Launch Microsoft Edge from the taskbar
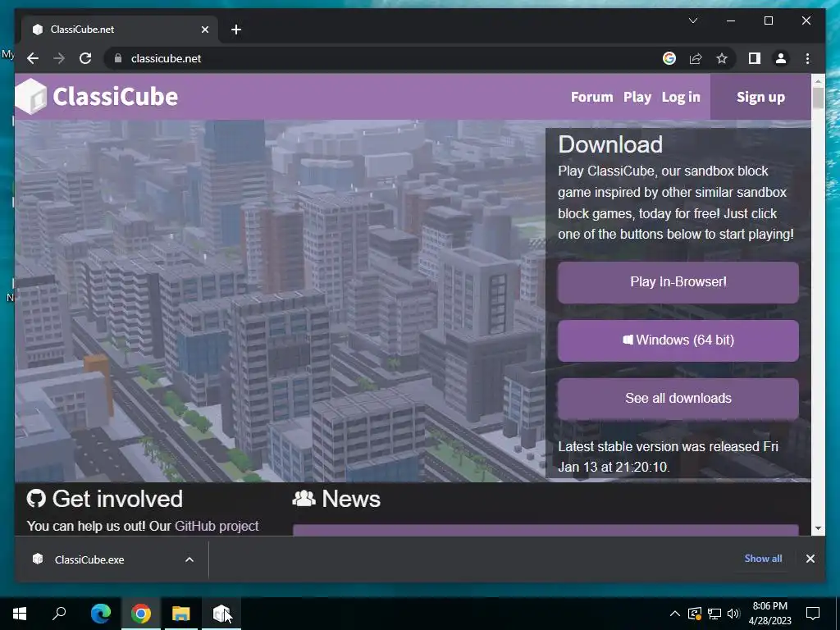840x630 pixels. [101, 614]
